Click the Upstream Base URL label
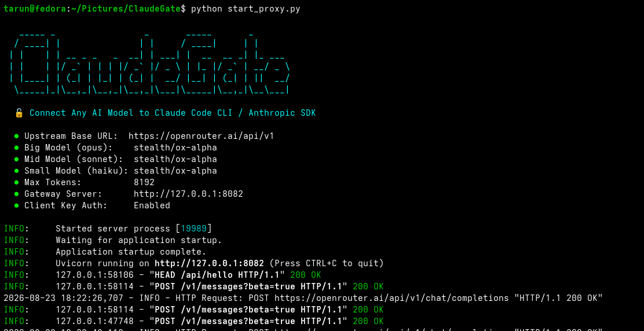This screenshot has width=644, height=331. (x=71, y=136)
